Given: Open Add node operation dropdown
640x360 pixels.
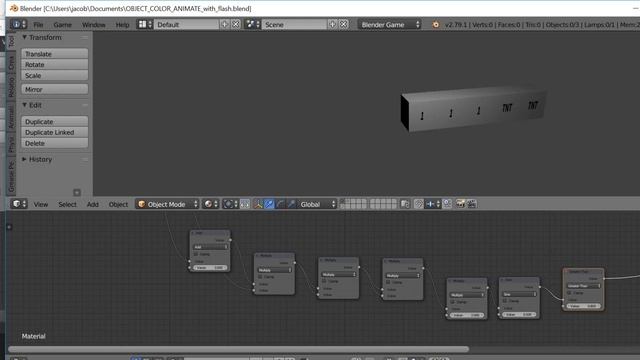Looking at the screenshot, I should tap(210, 247).
